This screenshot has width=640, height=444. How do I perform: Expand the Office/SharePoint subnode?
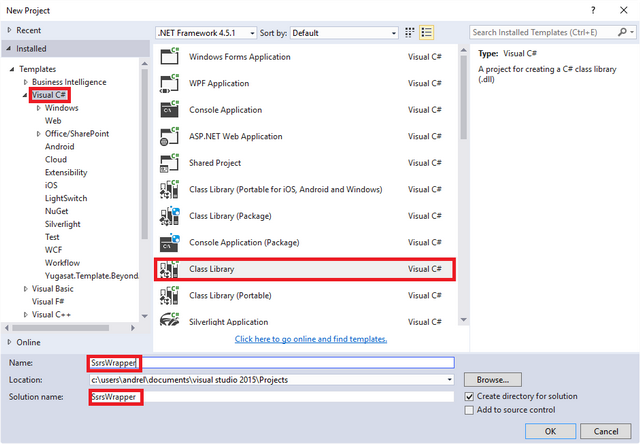pos(39,134)
